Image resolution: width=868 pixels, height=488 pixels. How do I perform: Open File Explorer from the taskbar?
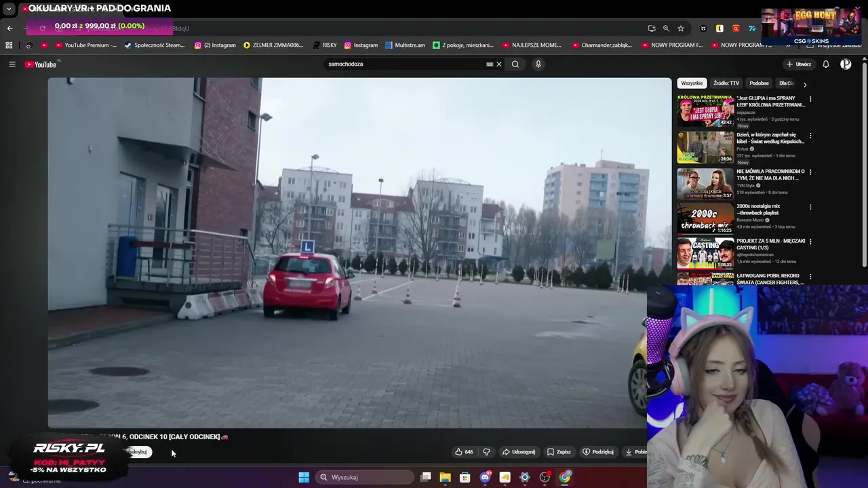(445, 477)
